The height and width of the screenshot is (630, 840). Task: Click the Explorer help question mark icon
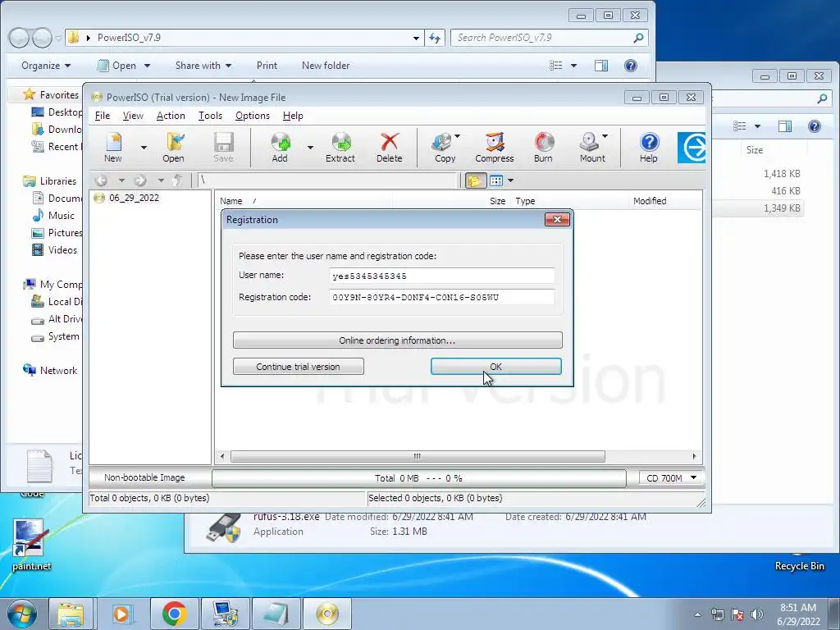point(631,66)
